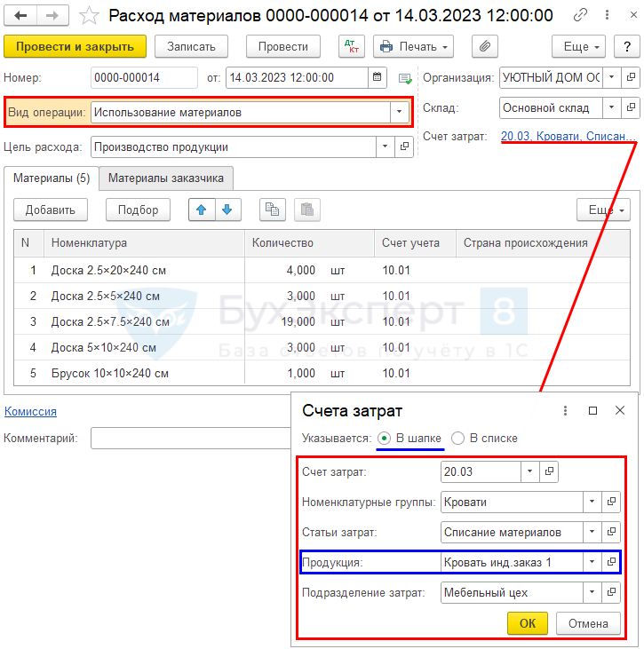The image size is (644, 649).
Task: Open three-dot menu in Счета затрат dialog
Action: pos(565,410)
